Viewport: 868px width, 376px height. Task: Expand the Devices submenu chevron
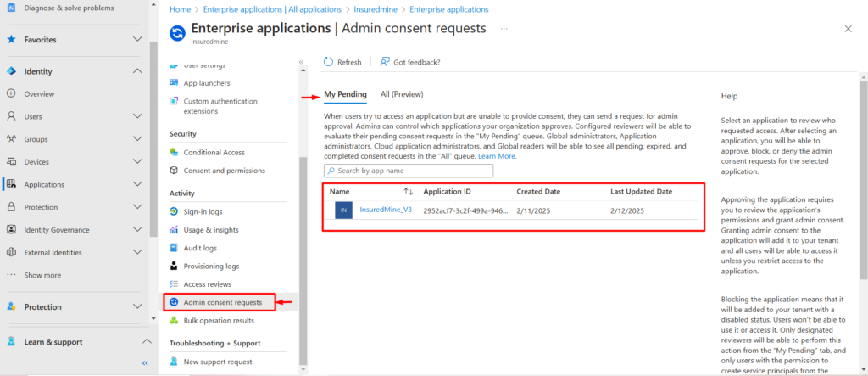[138, 161]
